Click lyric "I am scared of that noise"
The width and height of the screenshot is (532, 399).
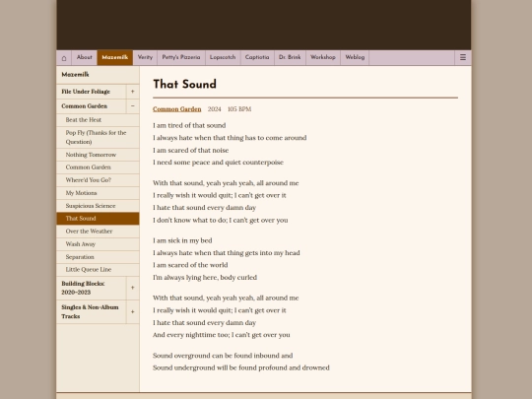pos(191,150)
